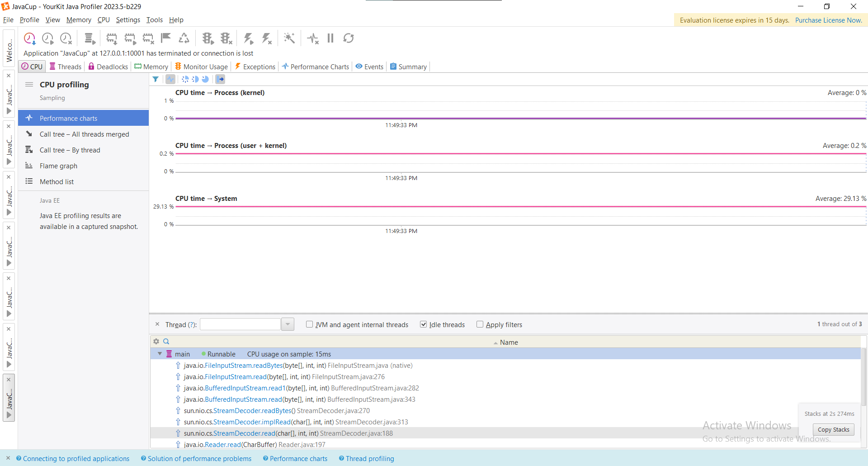Open the Thread selector dropdown
Screen dimensions: 868x466
(x=288, y=324)
